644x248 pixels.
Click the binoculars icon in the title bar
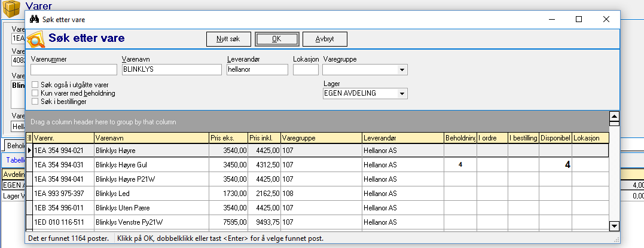coord(33,19)
